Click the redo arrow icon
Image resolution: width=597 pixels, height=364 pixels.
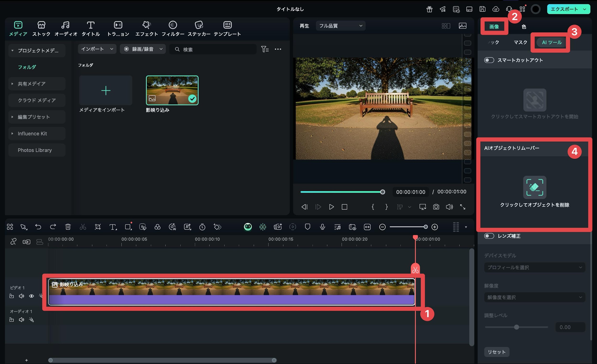pos(53,227)
